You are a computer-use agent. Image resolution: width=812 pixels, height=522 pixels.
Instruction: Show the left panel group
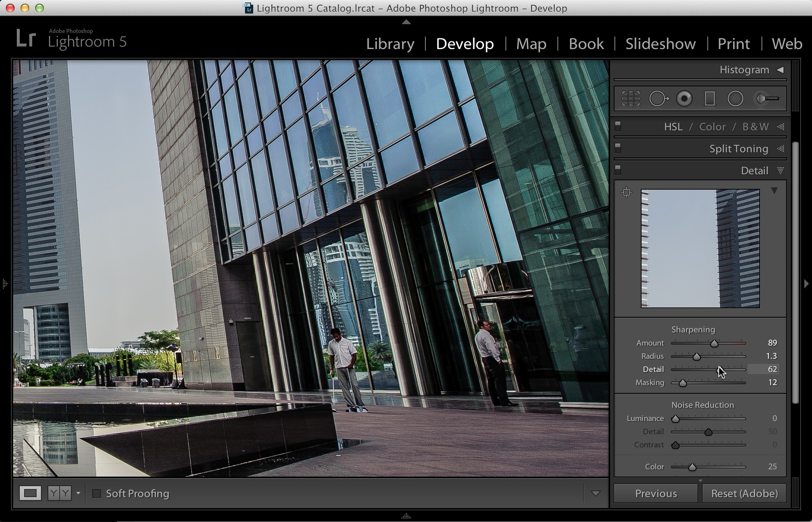coord(5,283)
